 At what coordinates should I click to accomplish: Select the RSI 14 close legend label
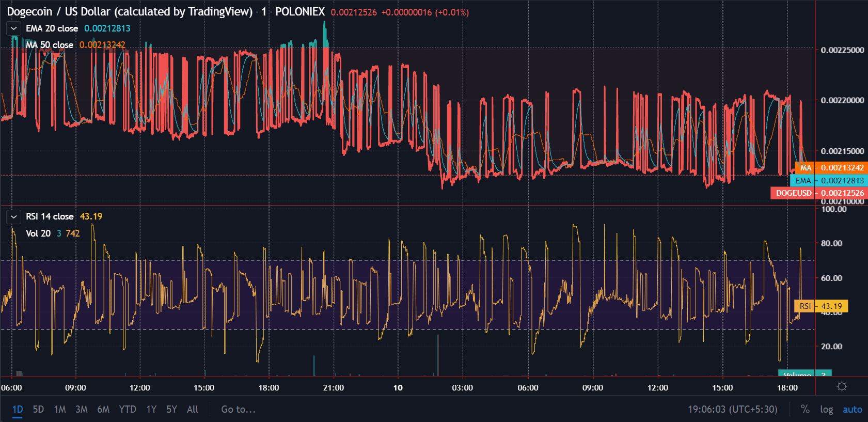click(50, 216)
